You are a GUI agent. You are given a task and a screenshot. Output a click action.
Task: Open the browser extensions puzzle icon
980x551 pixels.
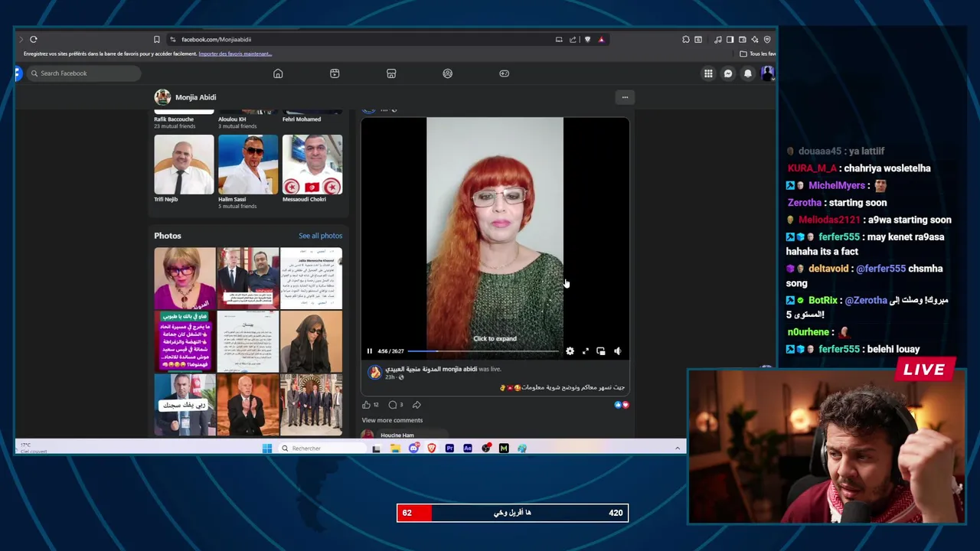click(x=686, y=39)
